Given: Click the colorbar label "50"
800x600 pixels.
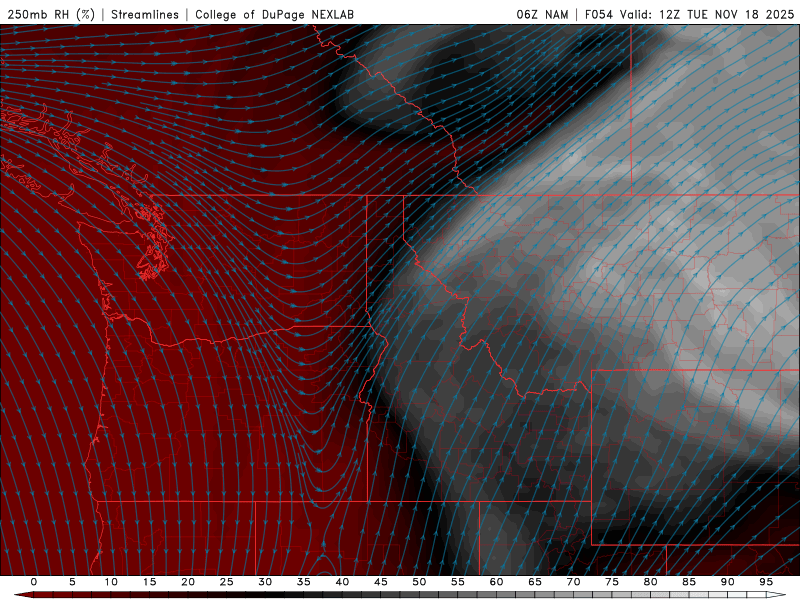Looking at the screenshot, I should (419, 582).
